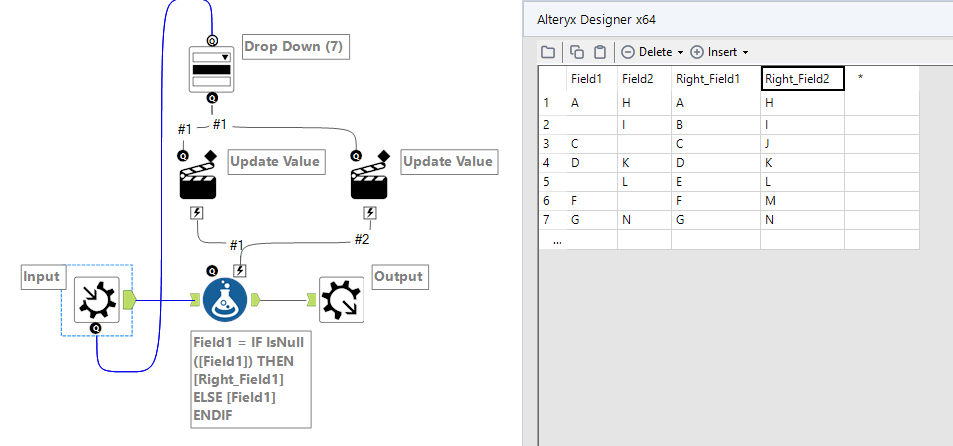Open the Insert dropdown arrow
This screenshot has width=953, height=446.
745,52
